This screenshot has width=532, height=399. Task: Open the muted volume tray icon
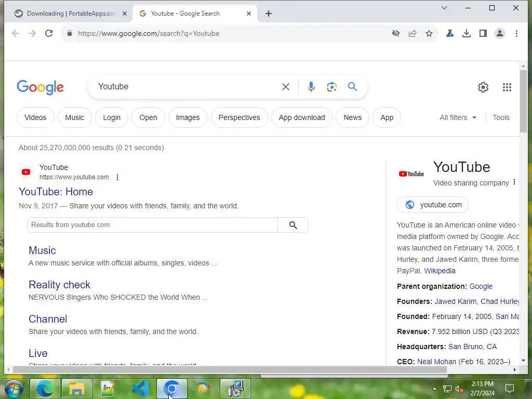pyautogui.click(x=459, y=389)
